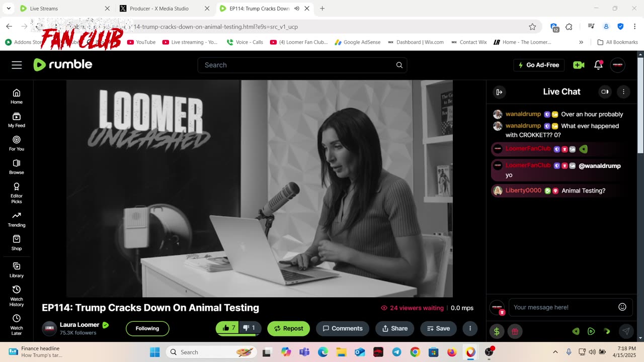644x362 pixels.
Task: Open Editor Picks in the sidebar
Action: (17, 193)
